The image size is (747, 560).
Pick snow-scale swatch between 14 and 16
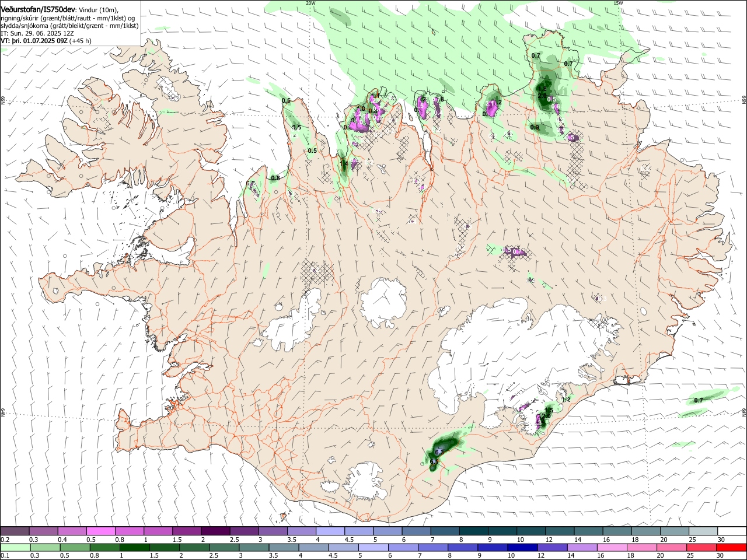[588, 531]
